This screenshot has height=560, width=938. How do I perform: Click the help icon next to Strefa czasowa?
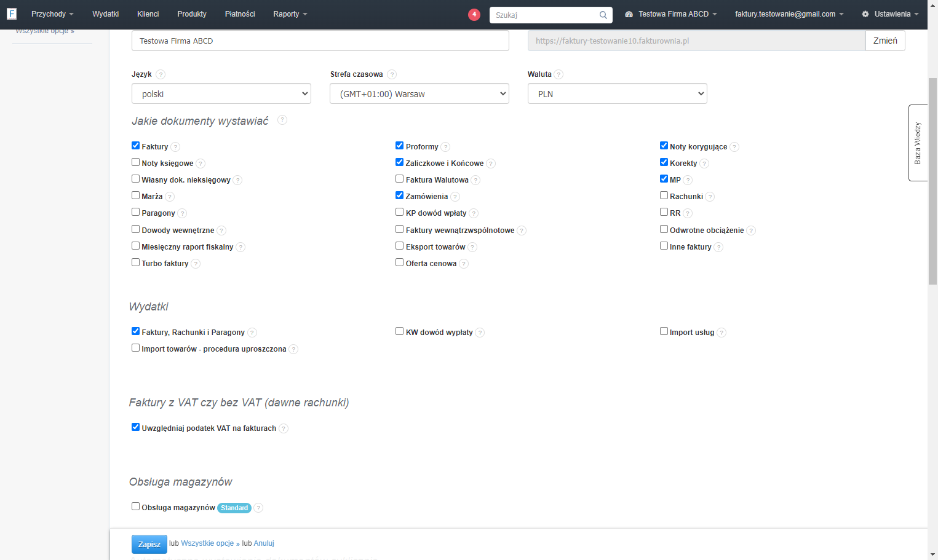click(392, 74)
